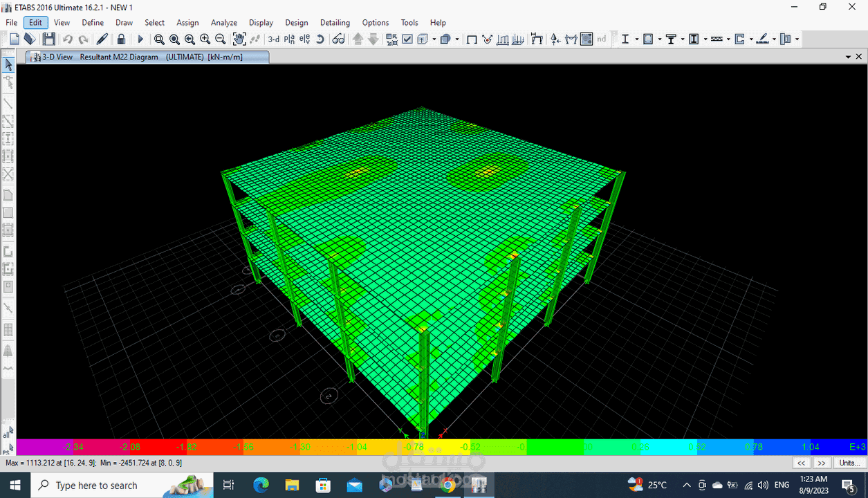Select the Pan hand tool
The width and height of the screenshot is (868, 498).
point(239,39)
